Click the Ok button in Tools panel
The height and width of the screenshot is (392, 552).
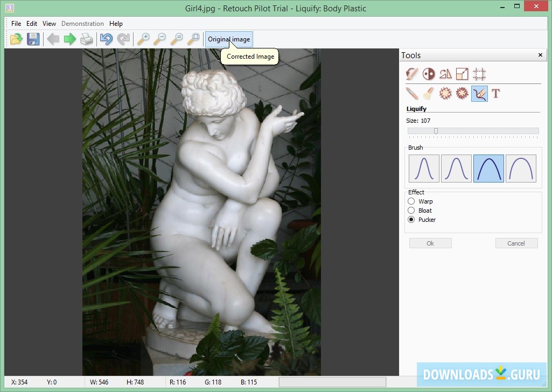430,243
